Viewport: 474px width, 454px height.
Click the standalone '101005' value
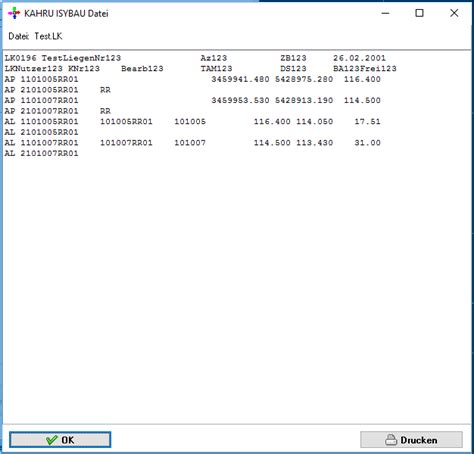coord(190,122)
